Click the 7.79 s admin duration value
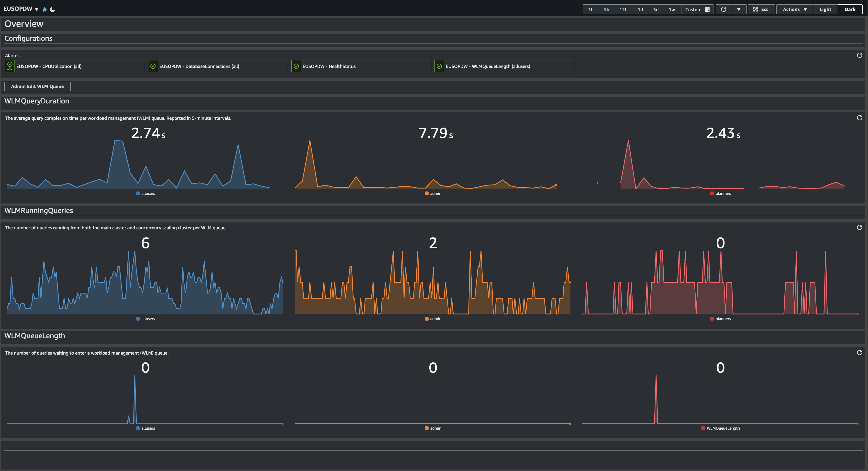 pyautogui.click(x=436, y=133)
